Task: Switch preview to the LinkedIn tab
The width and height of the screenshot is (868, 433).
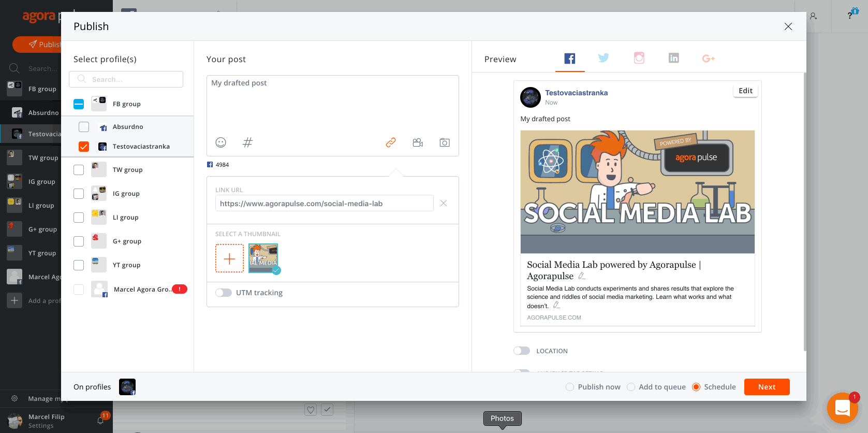Action: 674,58
